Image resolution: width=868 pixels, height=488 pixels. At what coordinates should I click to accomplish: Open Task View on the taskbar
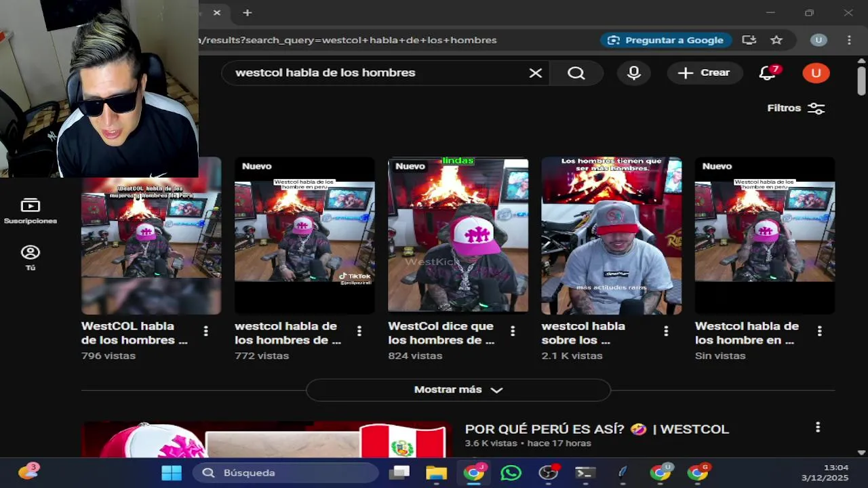[399, 472]
